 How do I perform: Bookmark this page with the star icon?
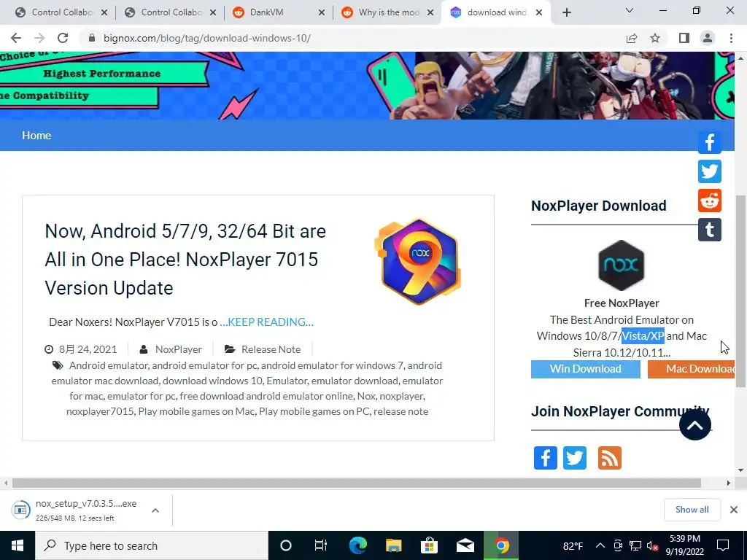(x=655, y=38)
